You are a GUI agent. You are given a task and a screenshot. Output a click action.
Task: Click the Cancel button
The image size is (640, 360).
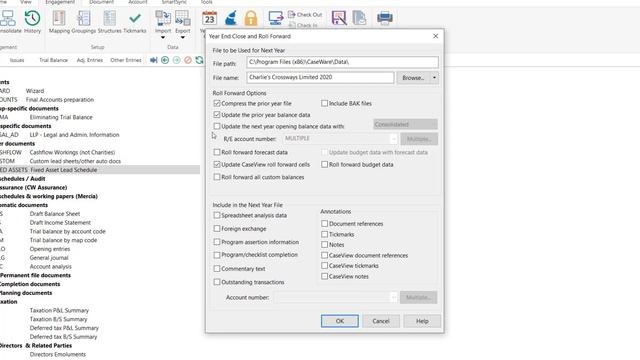pyautogui.click(x=381, y=321)
